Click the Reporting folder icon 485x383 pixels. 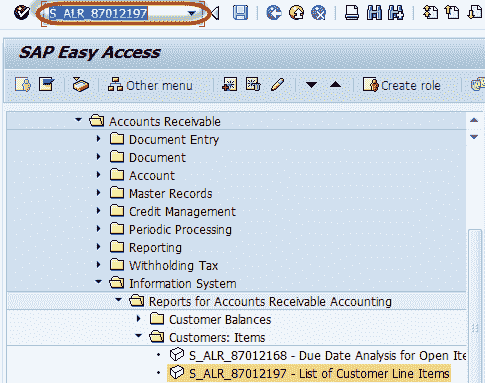pos(117,247)
